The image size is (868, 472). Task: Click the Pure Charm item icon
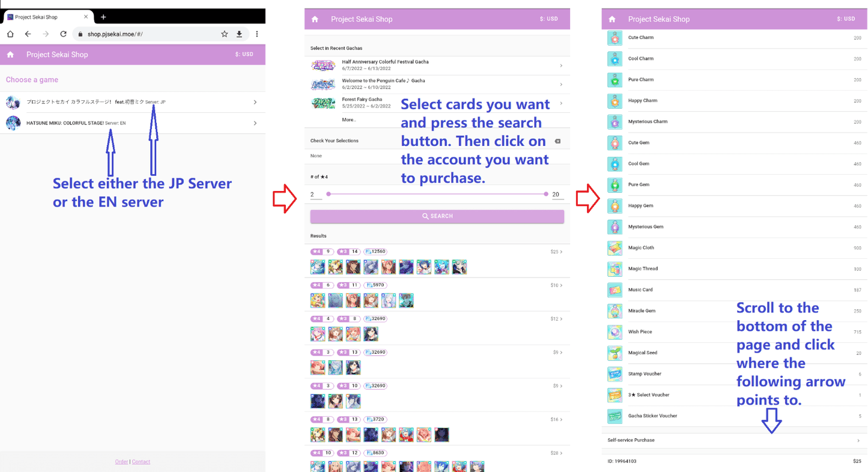coord(615,80)
